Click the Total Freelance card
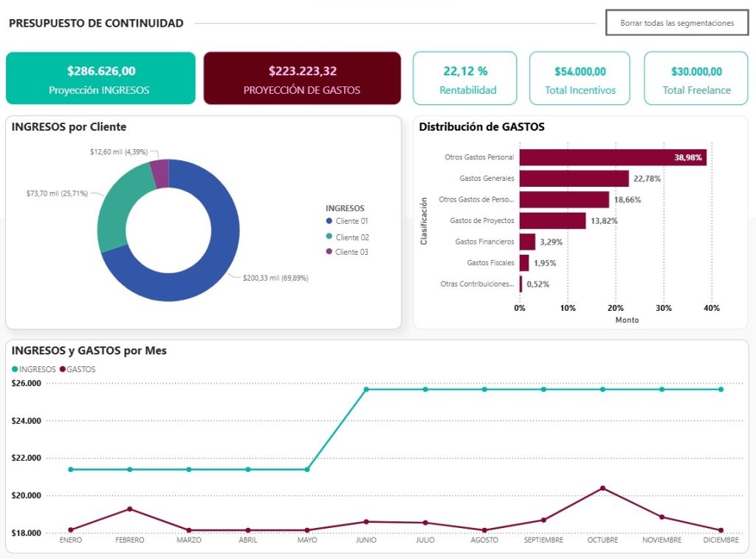Screen dimensions: 756x559 tap(695, 78)
